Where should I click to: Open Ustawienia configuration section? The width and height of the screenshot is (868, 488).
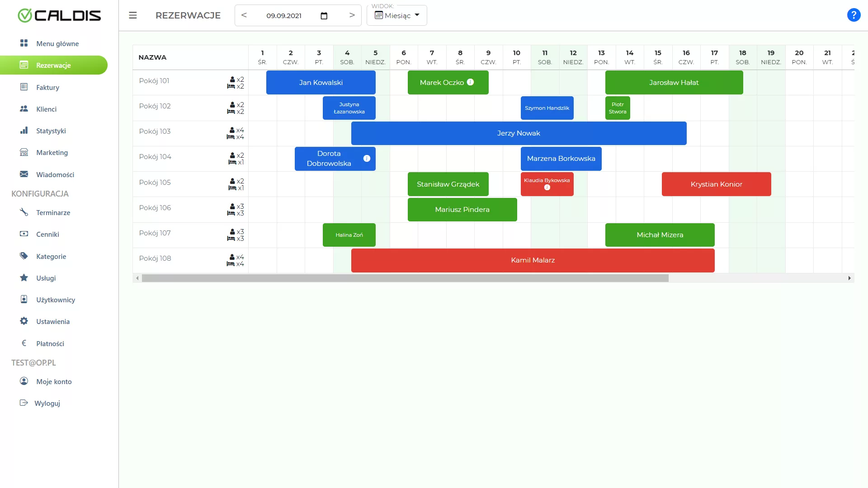point(53,321)
